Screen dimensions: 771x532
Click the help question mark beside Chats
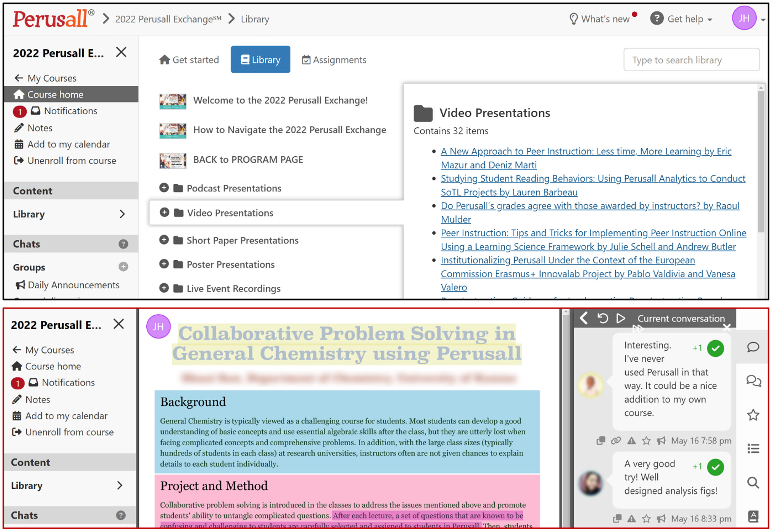[x=123, y=244]
